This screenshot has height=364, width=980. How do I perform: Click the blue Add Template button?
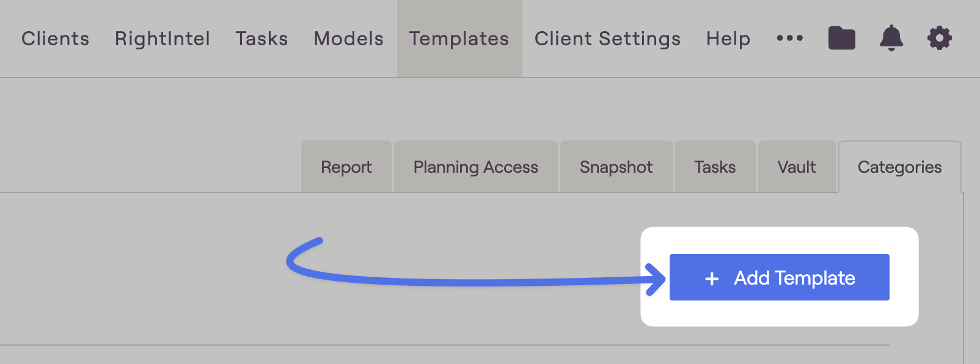(x=780, y=277)
